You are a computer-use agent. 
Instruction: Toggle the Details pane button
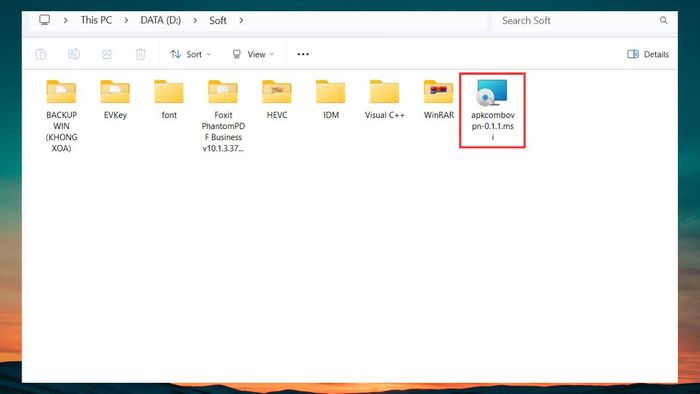pos(648,54)
